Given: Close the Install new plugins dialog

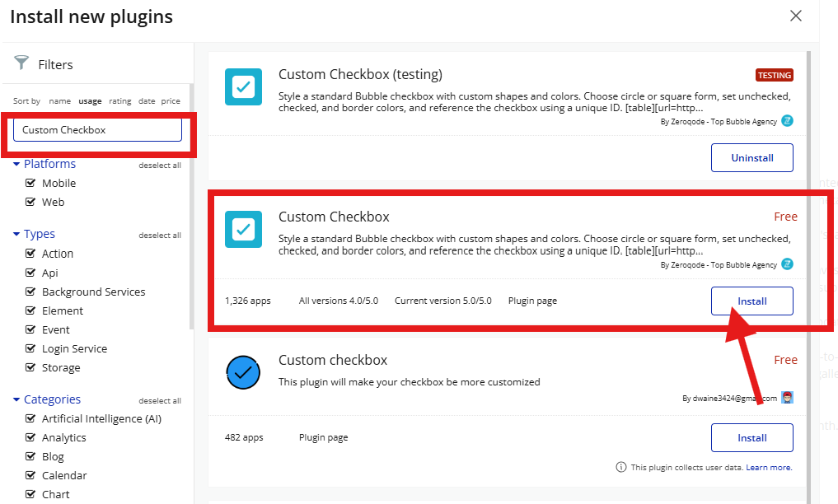Looking at the screenshot, I should (795, 16).
